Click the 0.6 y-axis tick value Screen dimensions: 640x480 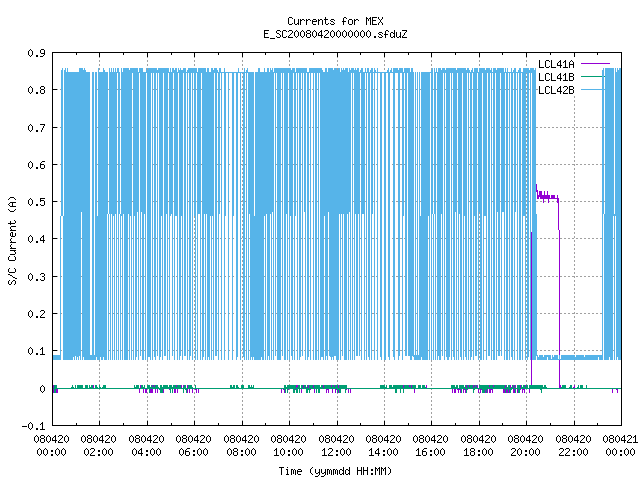(x=37, y=165)
